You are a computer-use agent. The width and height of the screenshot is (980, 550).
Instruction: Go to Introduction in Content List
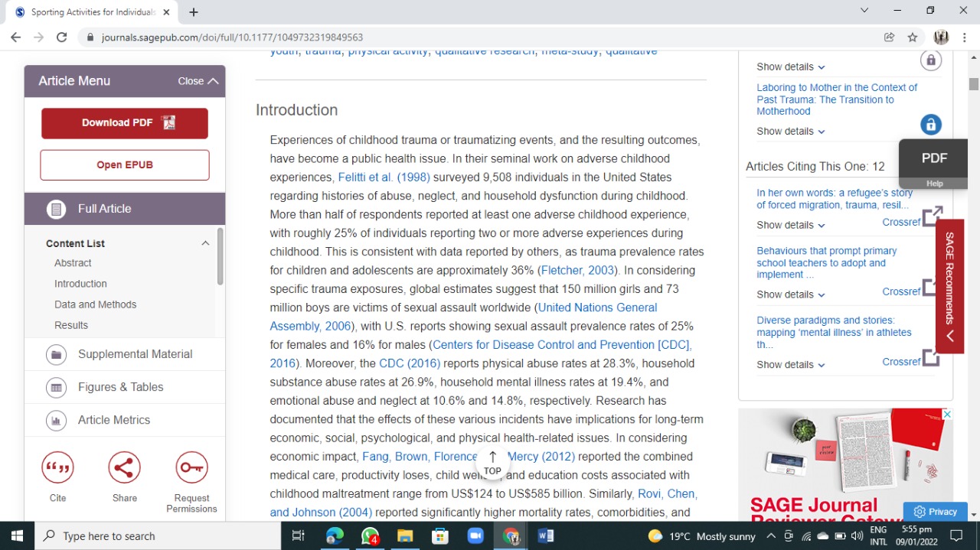click(x=80, y=284)
